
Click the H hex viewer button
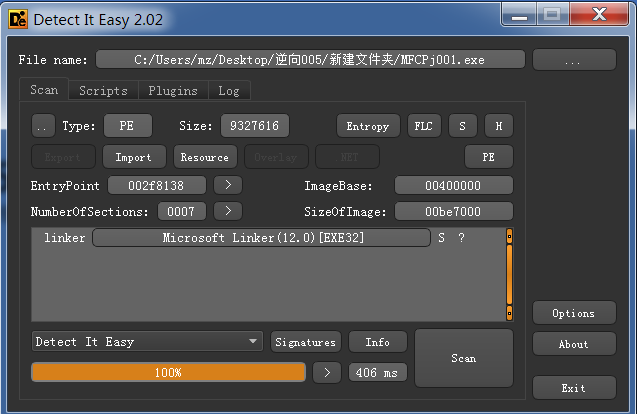coord(498,126)
